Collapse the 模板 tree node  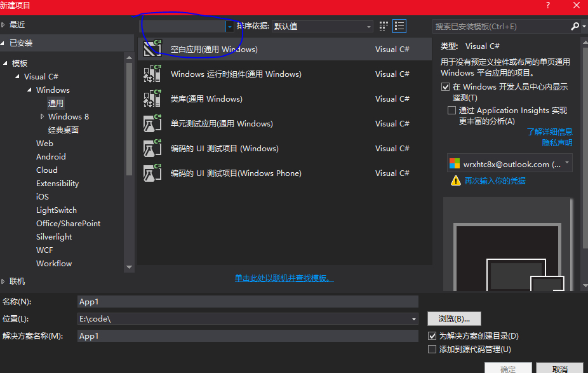point(5,63)
